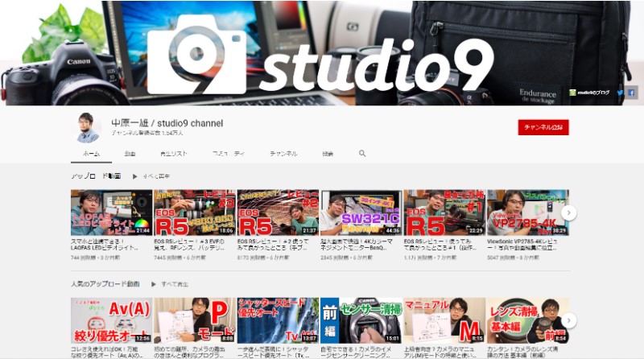Switch to the チャンネル tab
Viewport: 644px width, 359px height.
point(283,154)
